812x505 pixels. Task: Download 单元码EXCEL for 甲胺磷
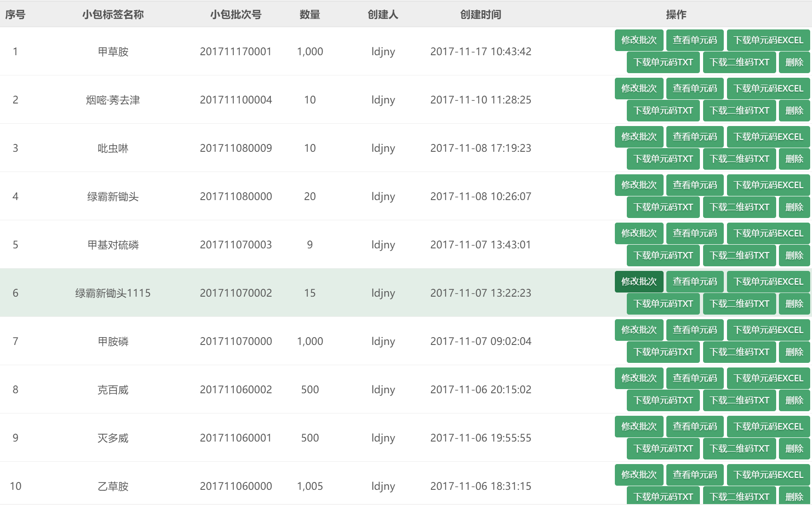coord(768,330)
